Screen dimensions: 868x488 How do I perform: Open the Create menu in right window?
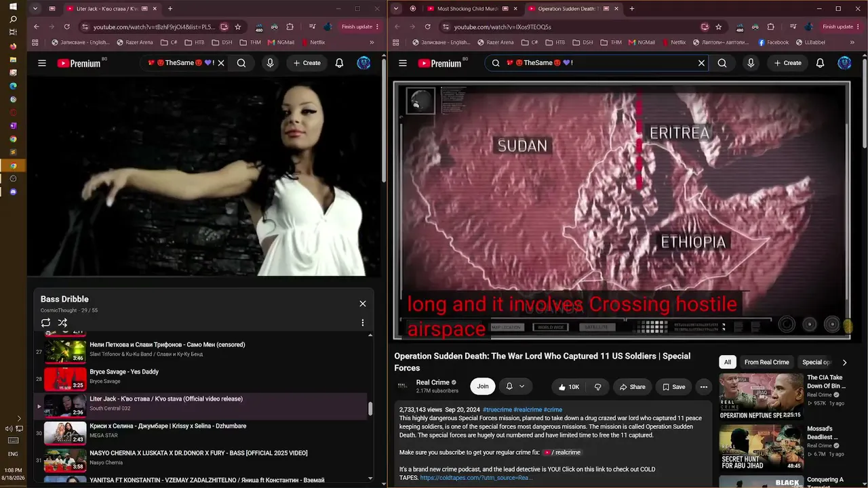[787, 63]
